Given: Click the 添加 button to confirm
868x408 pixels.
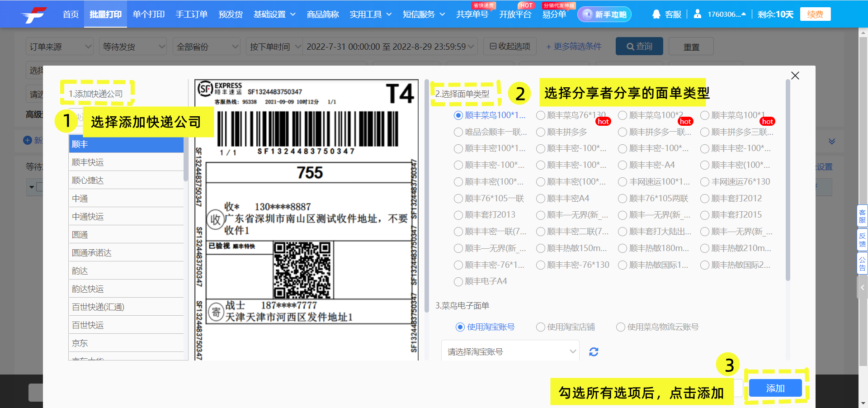Looking at the screenshot, I should pyautogui.click(x=775, y=388).
